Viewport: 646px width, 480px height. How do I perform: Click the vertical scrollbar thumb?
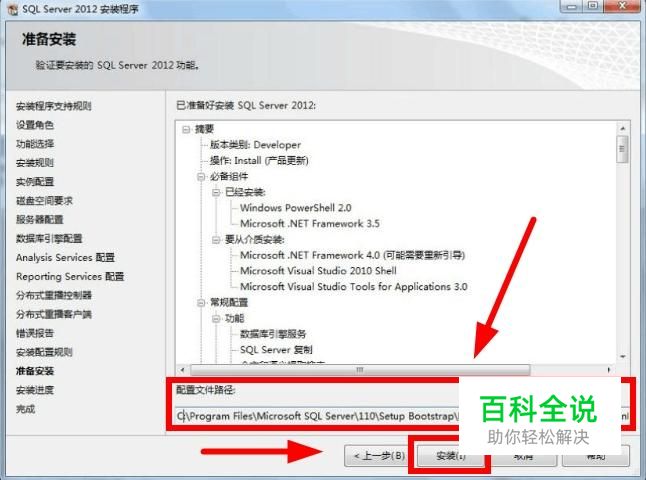click(622, 149)
